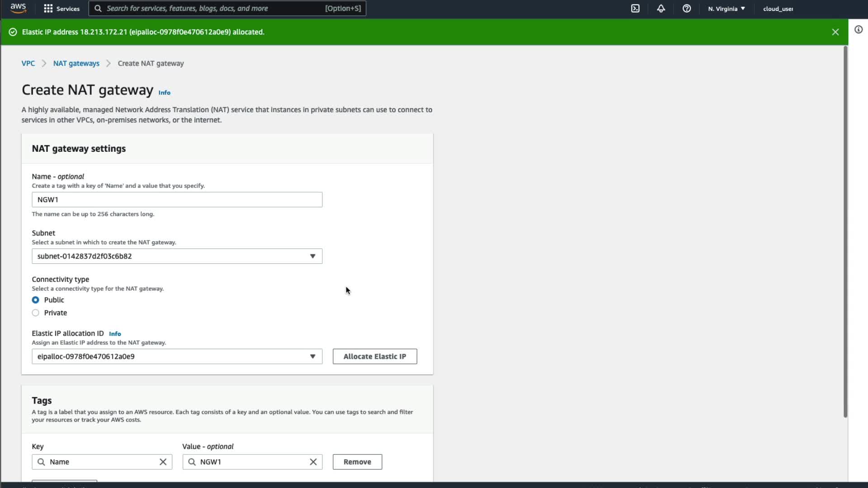This screenshot has height=488, width=868.
Task: Clear the Name tag key field
Action: (163, 462)
